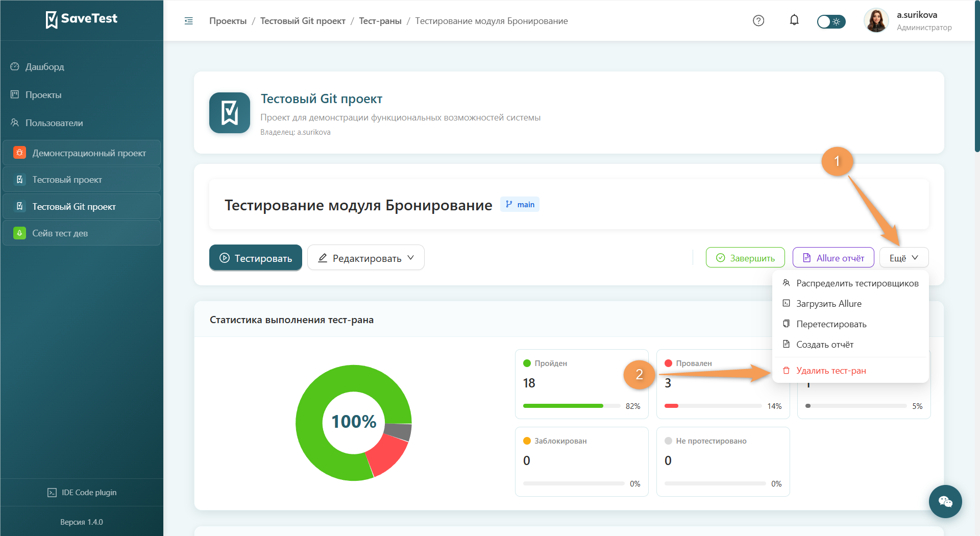980x536 pixels.
Task: Open the Редактировать dropdown
Action: pos(366,258)
